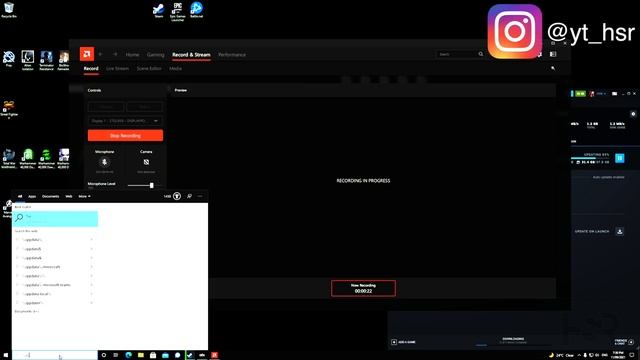Expand the More dropdown in Windows search
Image resolution: width=640 pixels, height=360 pixels.
pos(84,196)
